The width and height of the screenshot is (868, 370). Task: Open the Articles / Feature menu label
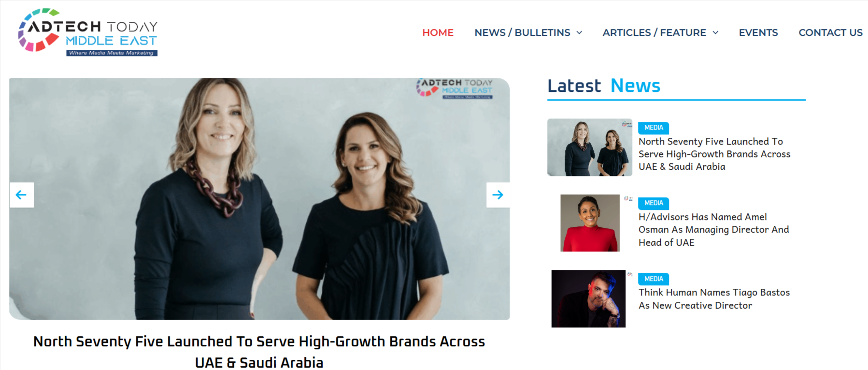654,32
